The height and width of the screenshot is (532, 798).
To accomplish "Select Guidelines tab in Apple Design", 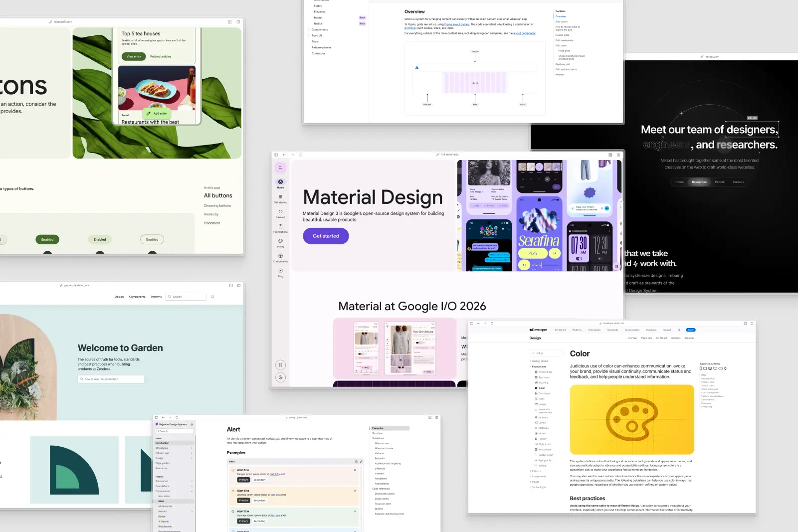I will click(675, 338).
